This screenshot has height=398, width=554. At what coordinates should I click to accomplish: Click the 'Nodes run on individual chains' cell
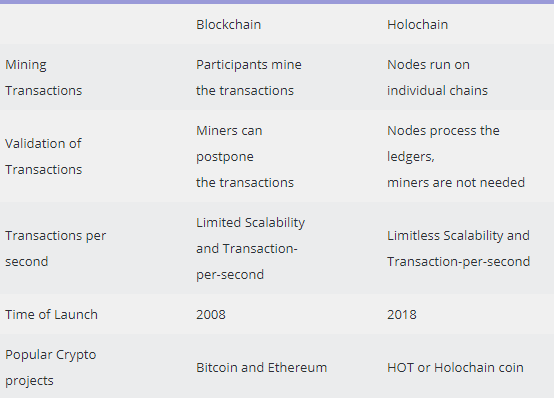(x=437, y=77)
